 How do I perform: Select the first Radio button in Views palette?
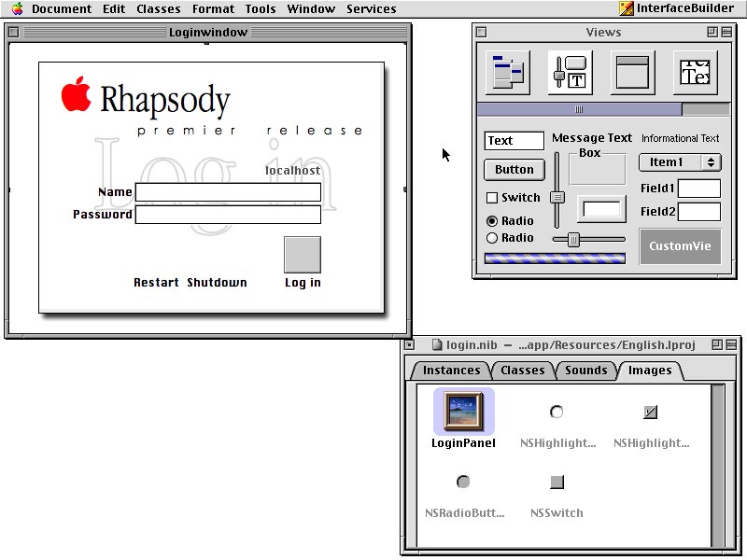[x=492, y=221]
